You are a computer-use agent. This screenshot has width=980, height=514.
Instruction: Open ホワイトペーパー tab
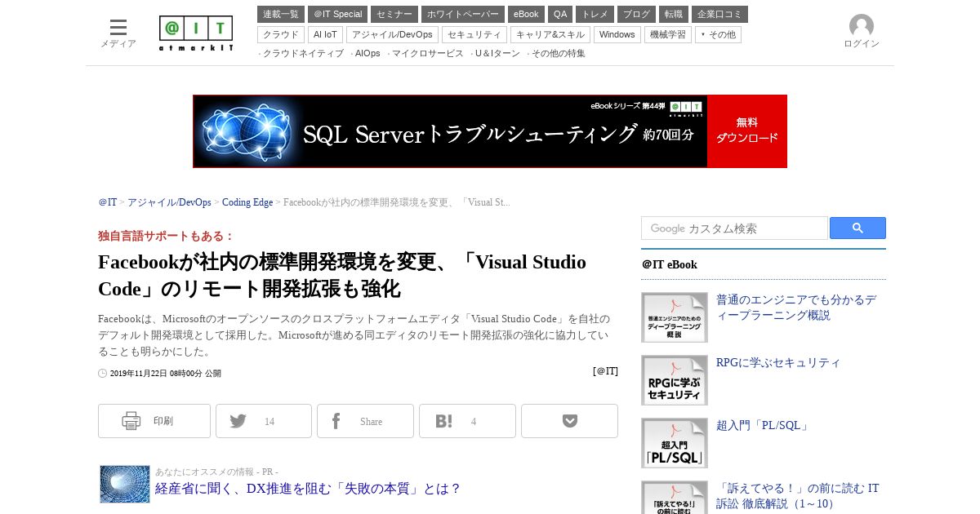pyautogui.click(x=463, y=14)
